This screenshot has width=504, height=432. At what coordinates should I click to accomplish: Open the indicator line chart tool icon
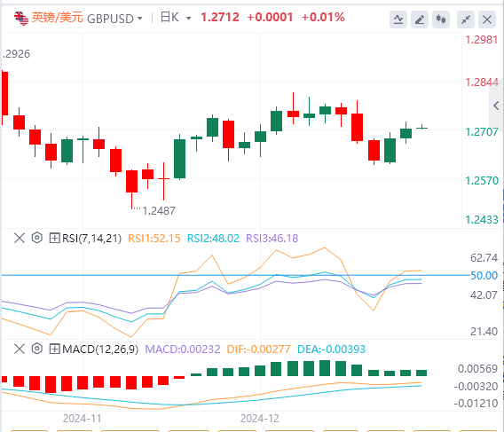click(x=398, y=20)
